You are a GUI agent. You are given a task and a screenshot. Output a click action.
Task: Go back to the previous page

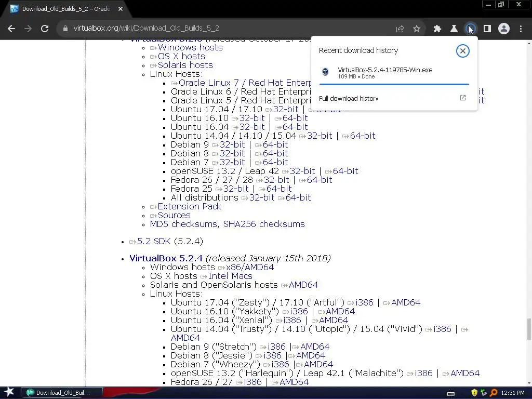(x=11, y=29)
